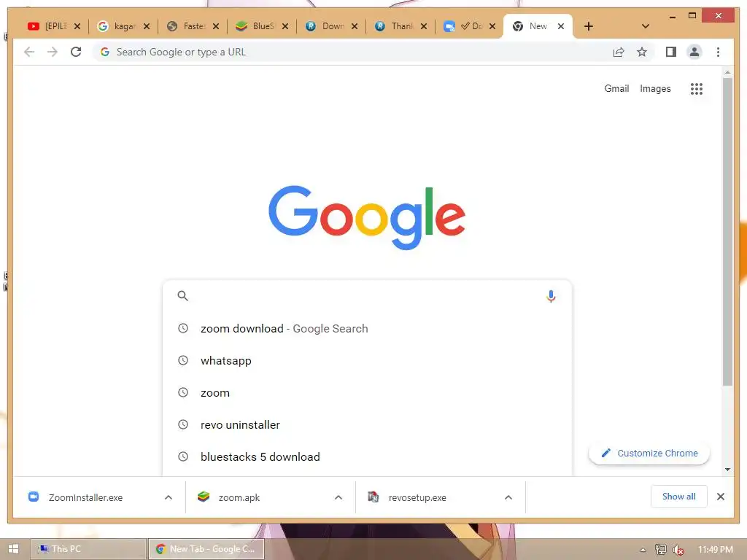The image size is (747, 560).
Task: Open the network icon in system tray
Action: tap(661, 550)
